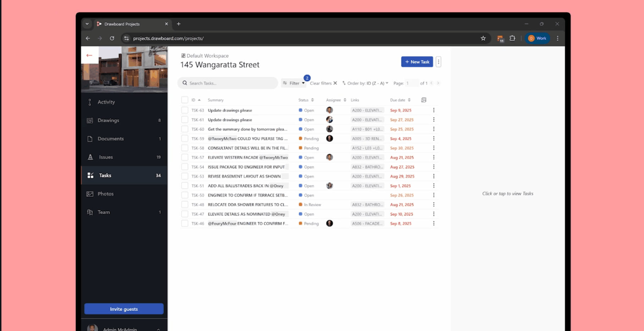Open the Filter dropdown
Image resolution: width=644 pixels, height=331 pixels.
(294, 83)
